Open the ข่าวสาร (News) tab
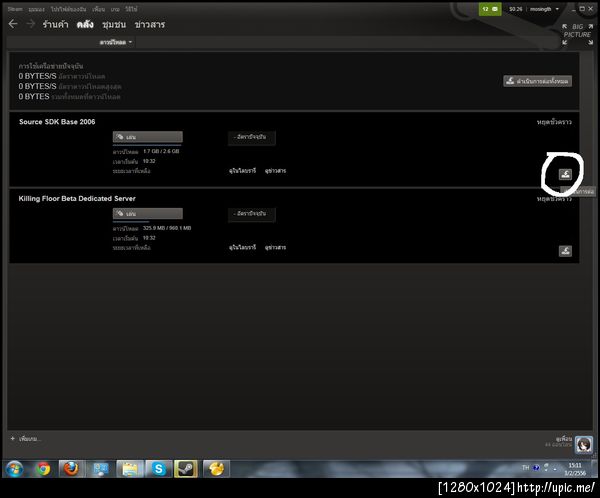Screen dimensions: 600x498 [150, 24]
